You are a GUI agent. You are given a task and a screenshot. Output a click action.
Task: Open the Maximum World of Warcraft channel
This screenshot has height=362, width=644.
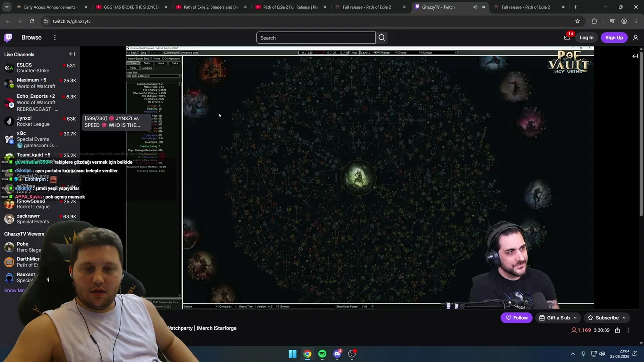(x=40, y=83)
